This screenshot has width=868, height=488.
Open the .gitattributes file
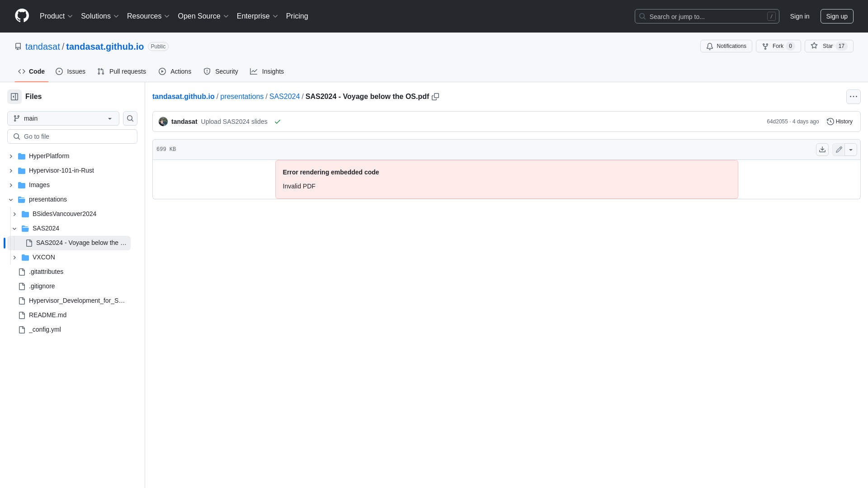coord(46,272)
